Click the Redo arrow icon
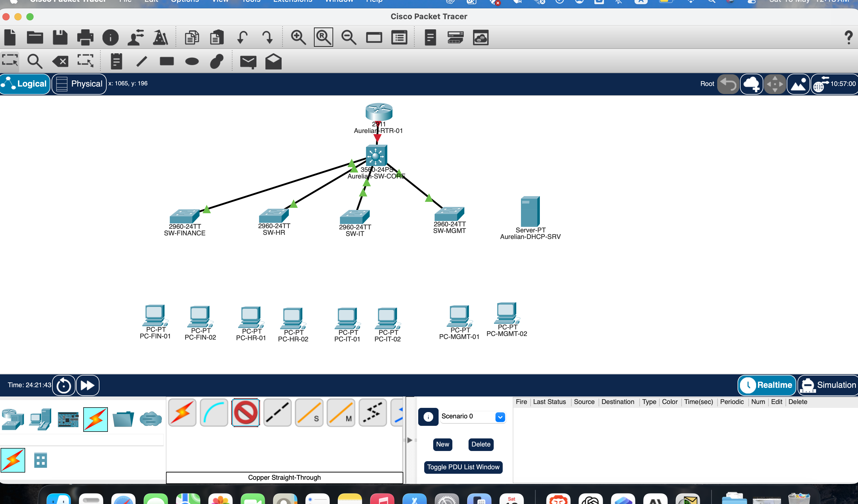This screenshot has width=858, height=504. click(267, 37)
